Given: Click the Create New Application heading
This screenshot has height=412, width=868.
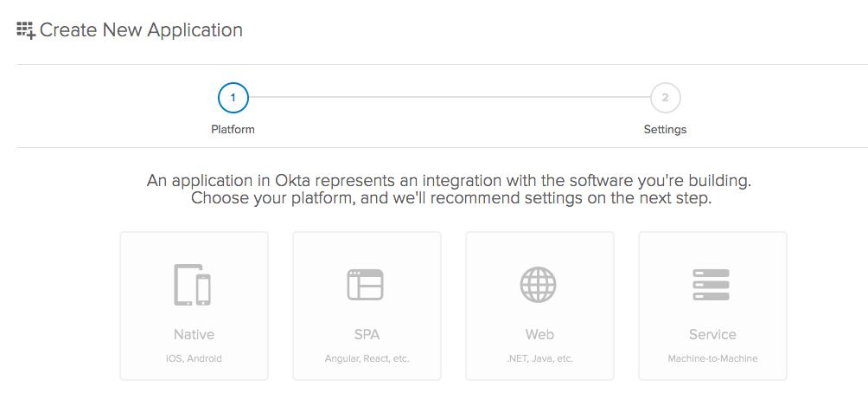Looking at the screenshot, I should pyautogui.click(x=141, y=30).
